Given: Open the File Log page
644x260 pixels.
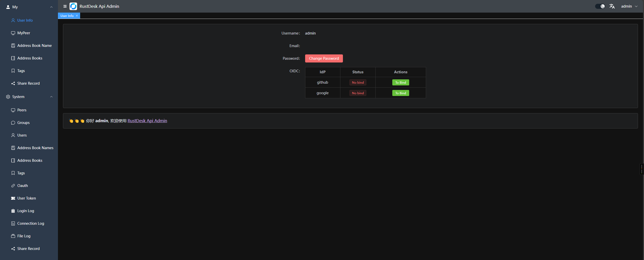Looking at the screenshot, I should pos(24,236).
